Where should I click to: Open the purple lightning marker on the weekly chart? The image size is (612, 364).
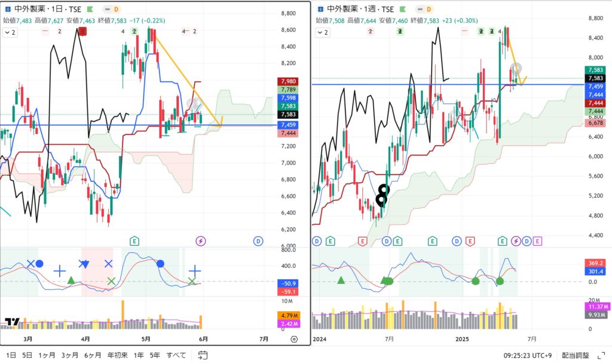point(516,241)
